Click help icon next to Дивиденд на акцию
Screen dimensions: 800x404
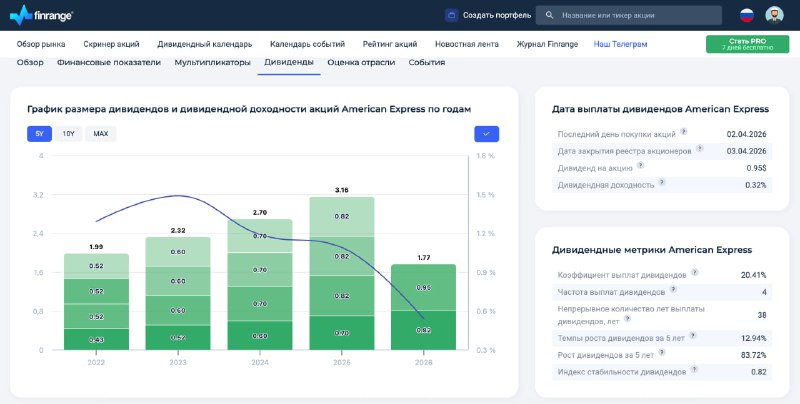click(x=639, y=167)
